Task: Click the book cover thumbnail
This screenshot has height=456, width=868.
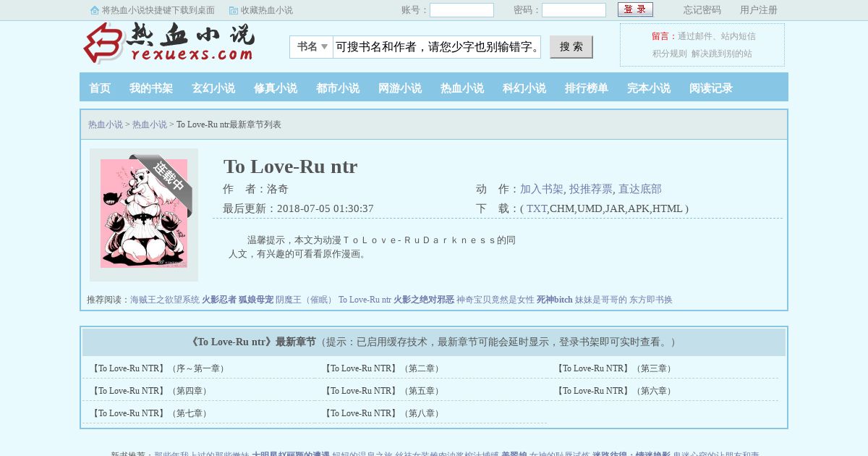Action: pos(144,214)
